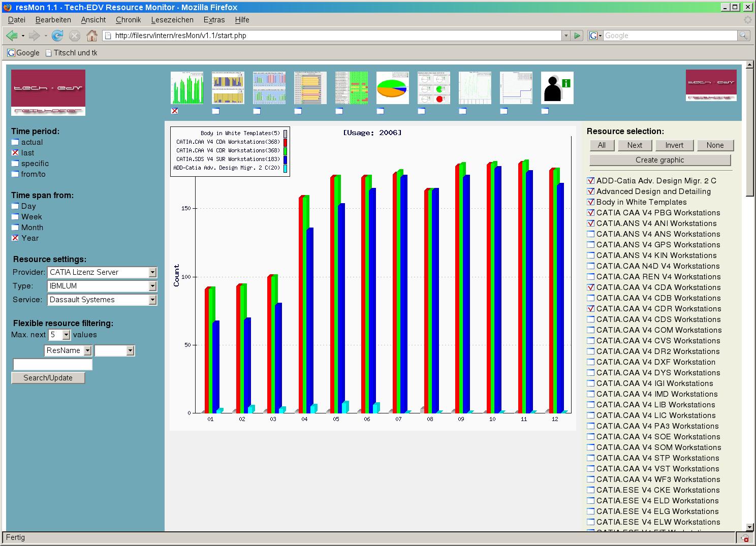Screen dimensions: 756x546
Task: Choose Month as the time span
Action: 15,228
